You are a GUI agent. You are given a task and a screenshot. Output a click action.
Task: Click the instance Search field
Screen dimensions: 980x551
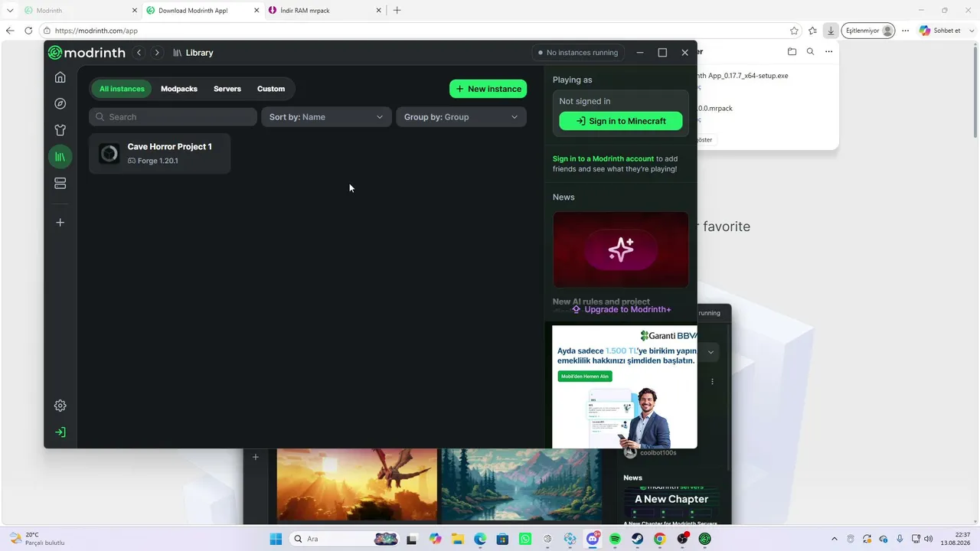tap(173, 117)
